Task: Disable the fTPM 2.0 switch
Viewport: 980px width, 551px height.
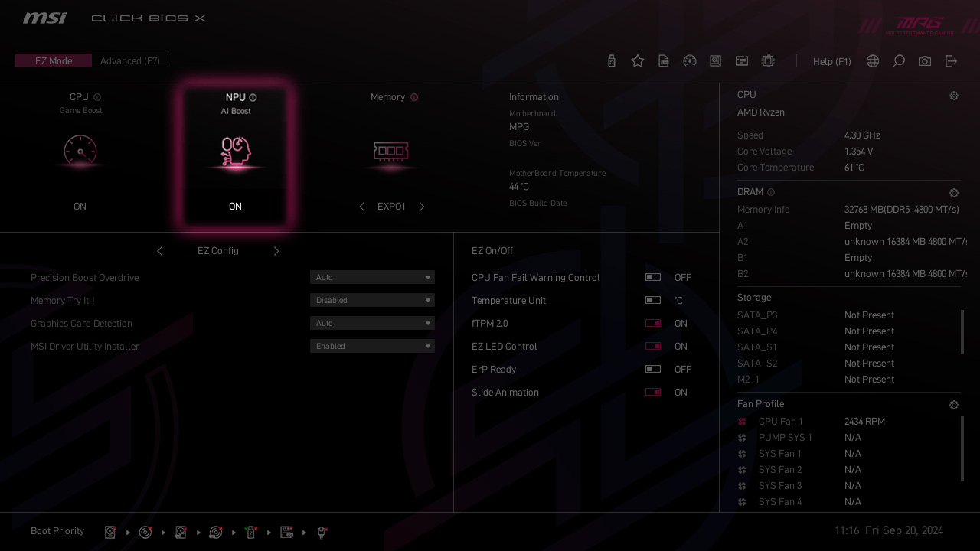Action: (653, 324)
